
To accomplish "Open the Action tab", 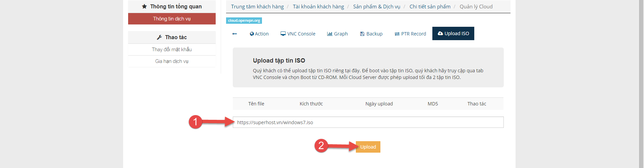I will (259, 34).
